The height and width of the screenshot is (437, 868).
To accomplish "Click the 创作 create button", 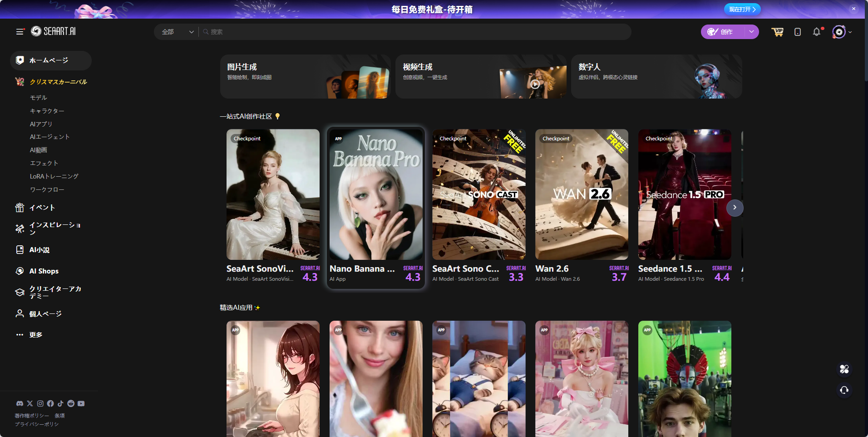I will point(723,32).
